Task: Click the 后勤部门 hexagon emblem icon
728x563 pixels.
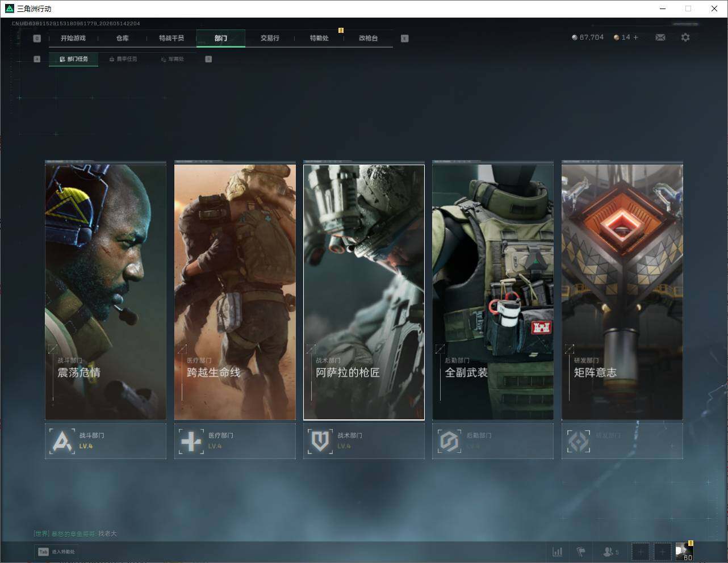Action: 449,441
